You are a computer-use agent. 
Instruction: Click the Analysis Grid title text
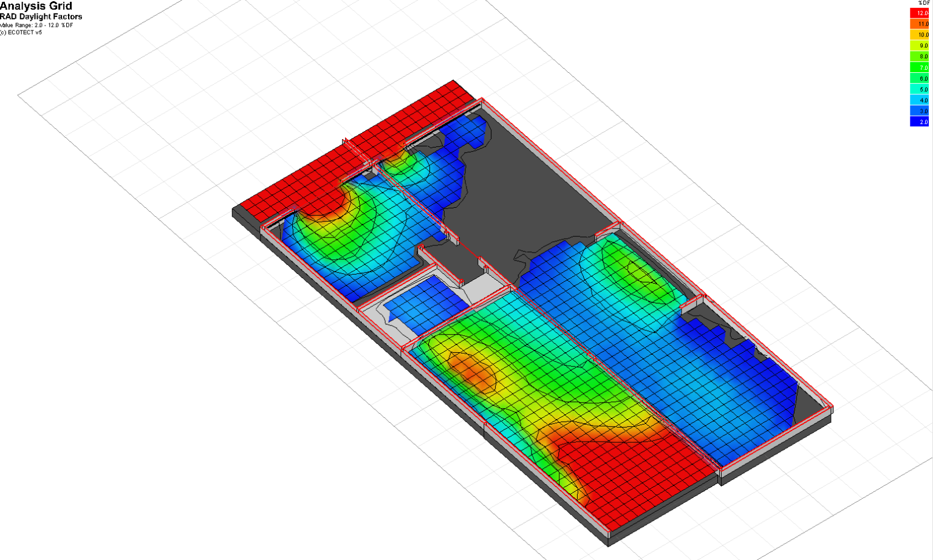pos(36,6)
